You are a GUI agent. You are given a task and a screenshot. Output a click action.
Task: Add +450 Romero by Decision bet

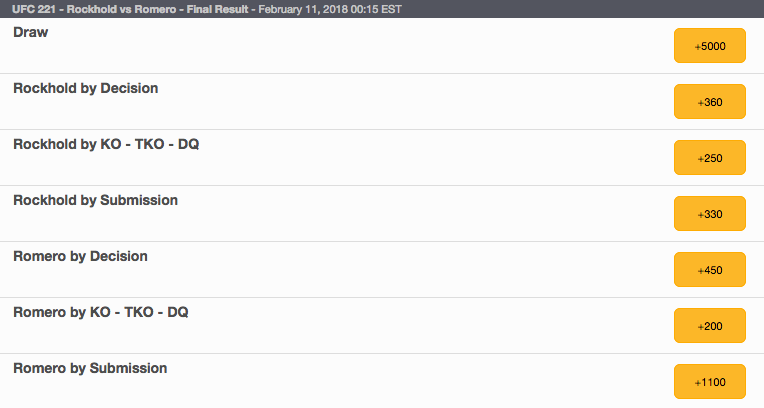tap(709, 270)
